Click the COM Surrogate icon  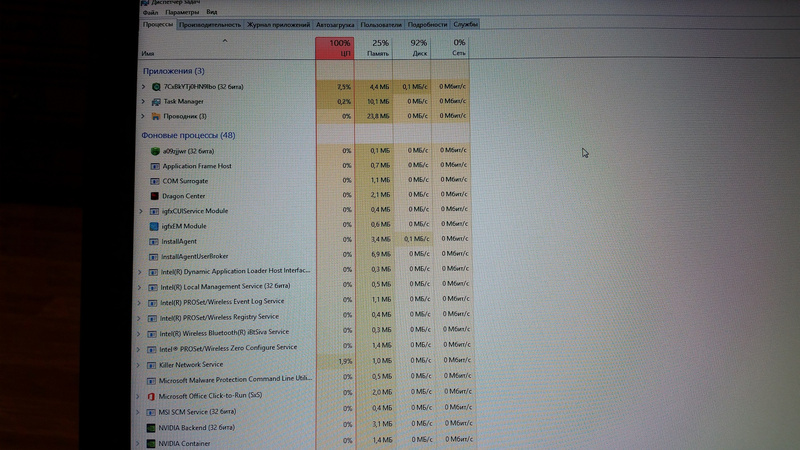155,181
